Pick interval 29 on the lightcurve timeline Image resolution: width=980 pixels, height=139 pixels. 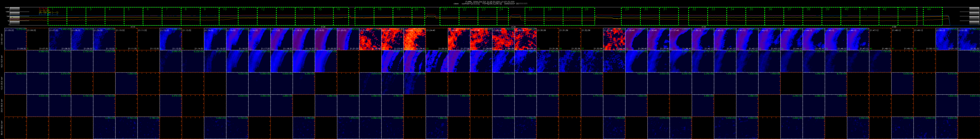coord(631,16)
